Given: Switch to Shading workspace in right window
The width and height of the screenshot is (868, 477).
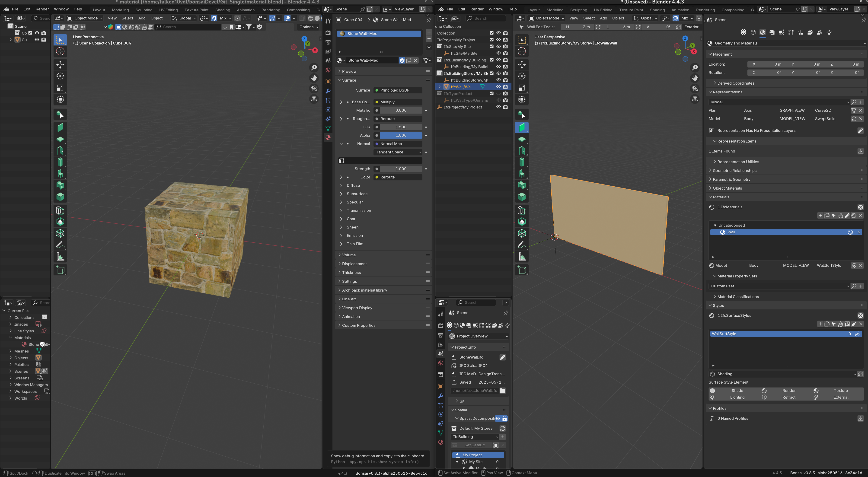Looking at the screenshot, I should click(x=657, y=10).
